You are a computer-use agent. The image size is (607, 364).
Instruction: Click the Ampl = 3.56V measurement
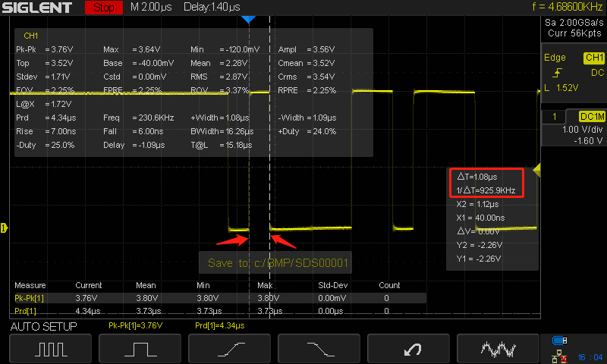pos(307,49)
